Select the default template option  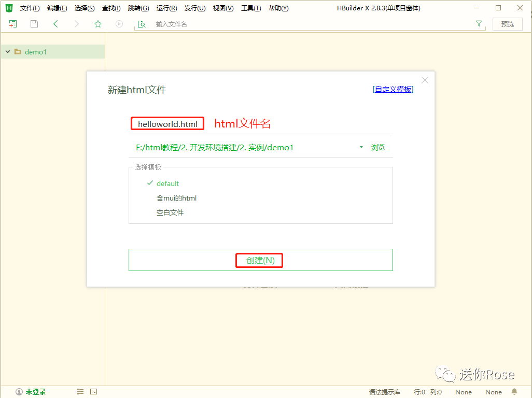(x=168, y=183)
